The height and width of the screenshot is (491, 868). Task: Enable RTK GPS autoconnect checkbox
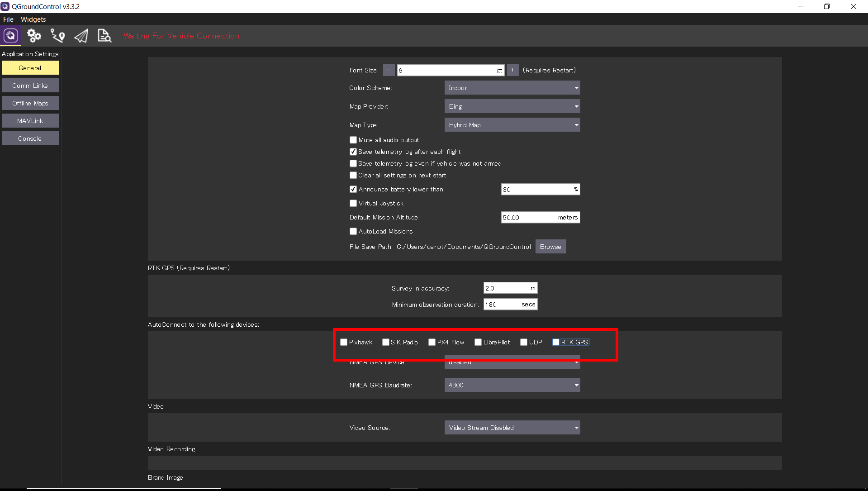(556, 342)
